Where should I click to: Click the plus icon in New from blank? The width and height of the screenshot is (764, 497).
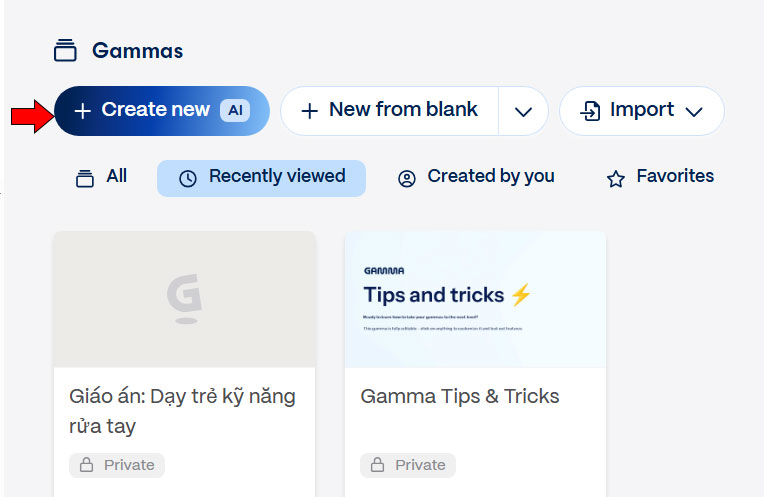tap(310, 111)
